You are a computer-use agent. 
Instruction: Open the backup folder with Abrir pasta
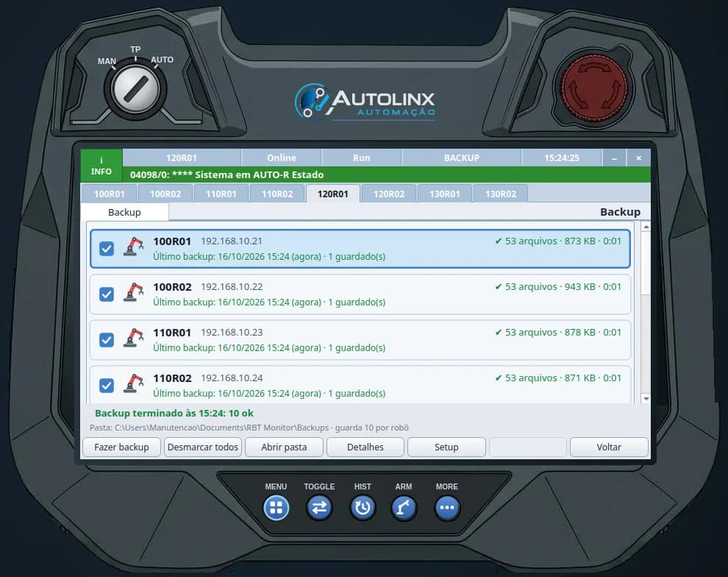tap(284, 447)
